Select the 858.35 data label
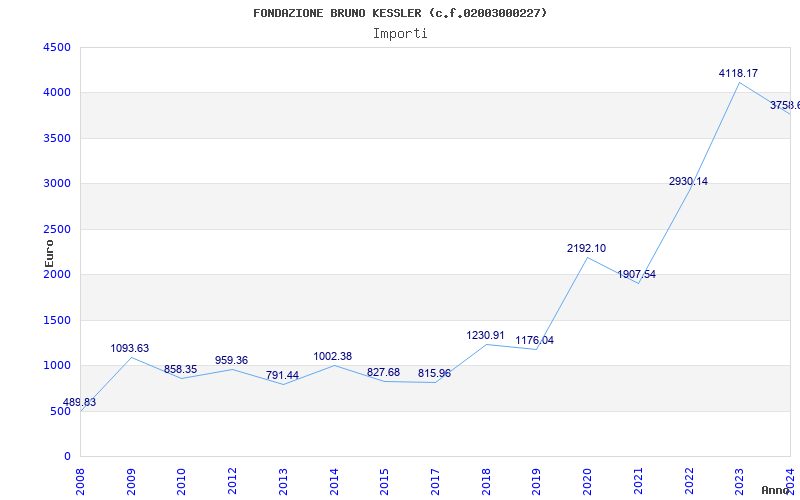Image resolution: width=800 pixels, height=500 pixels. 180,370
